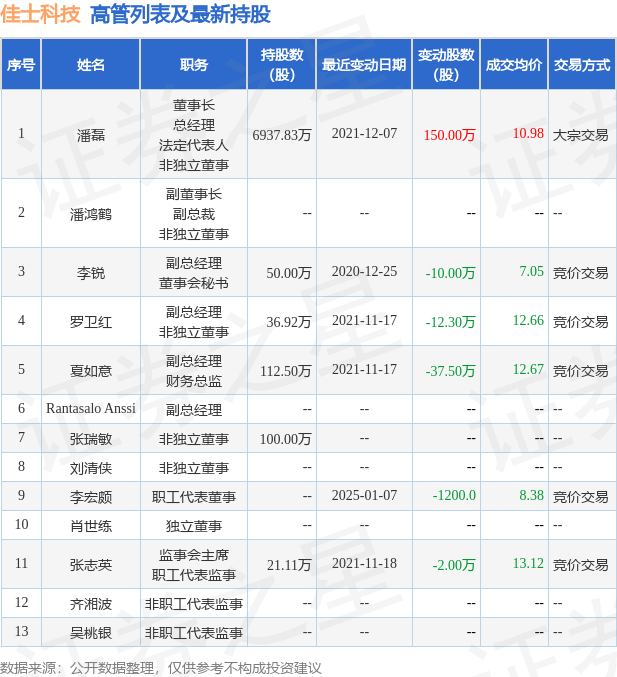Click the name 刘清侠
The image size is (617, 677).
pos(91,468)
